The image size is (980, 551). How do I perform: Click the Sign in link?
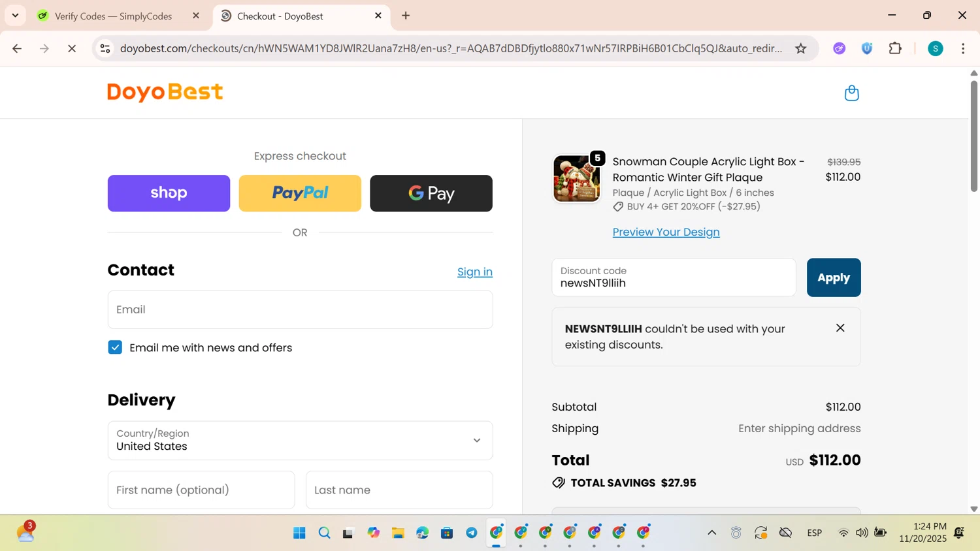pos(475,272)
